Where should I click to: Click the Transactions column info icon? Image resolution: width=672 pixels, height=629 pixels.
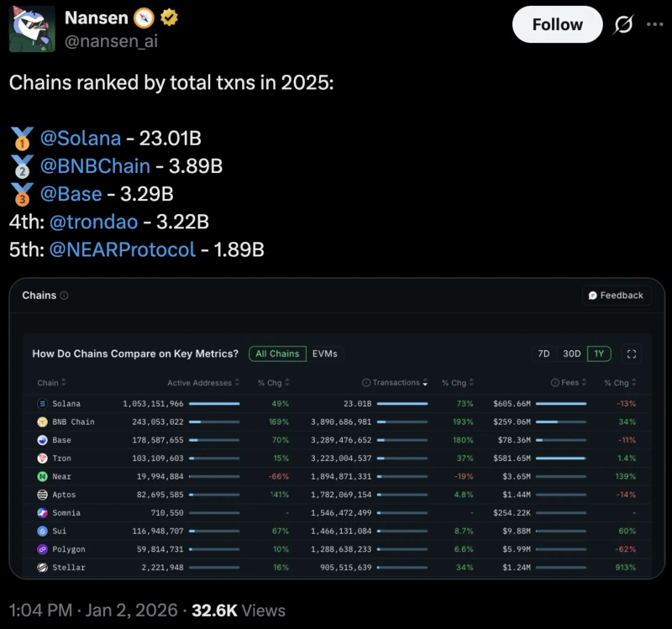point(366,383)
